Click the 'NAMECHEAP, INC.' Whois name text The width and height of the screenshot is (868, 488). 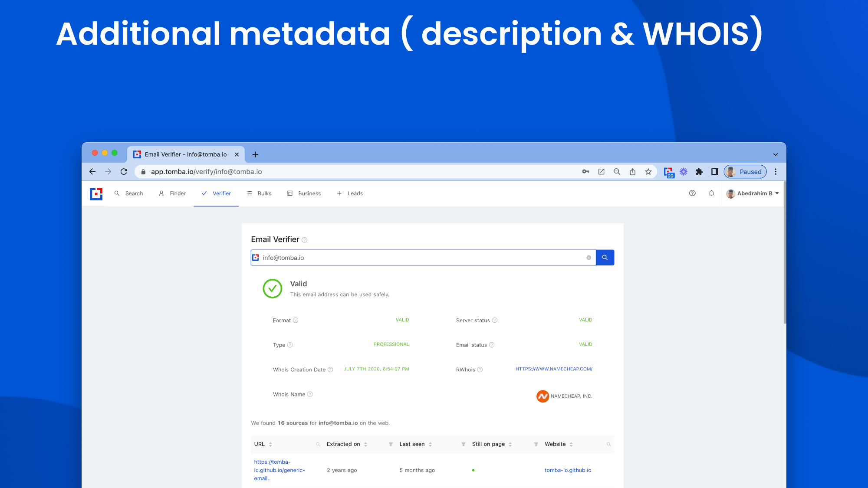[571, 396]
